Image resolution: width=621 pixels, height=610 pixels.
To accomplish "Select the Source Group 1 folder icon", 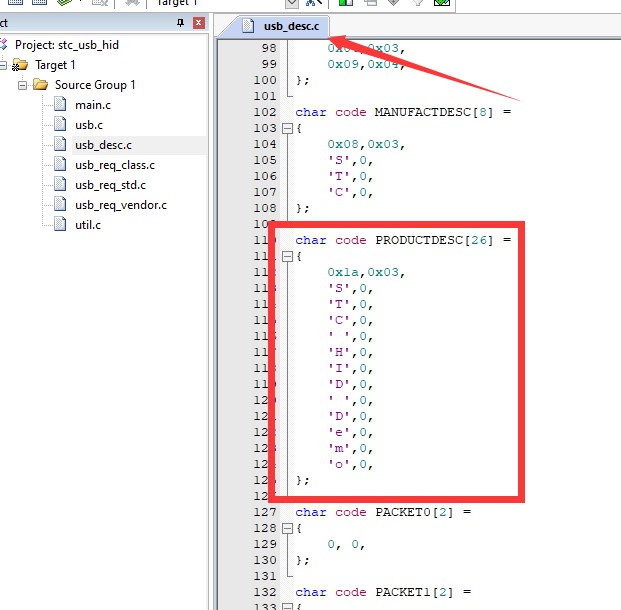I will tap(40, 84).
